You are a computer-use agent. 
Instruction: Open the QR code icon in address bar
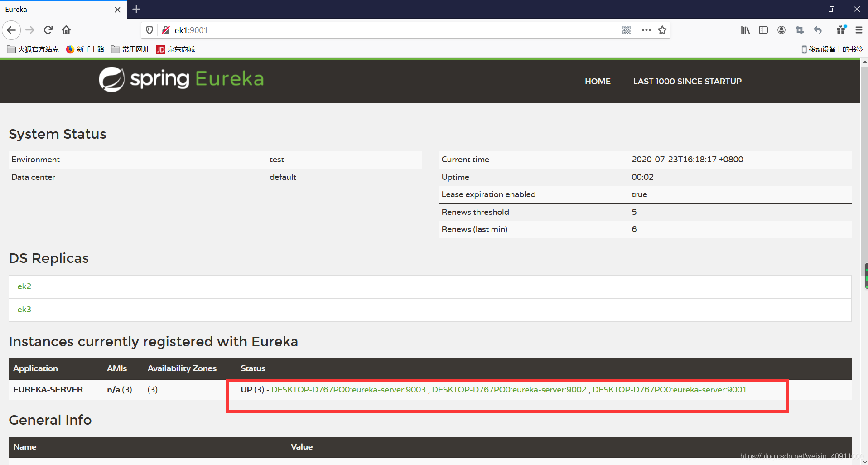coord(627,30)
